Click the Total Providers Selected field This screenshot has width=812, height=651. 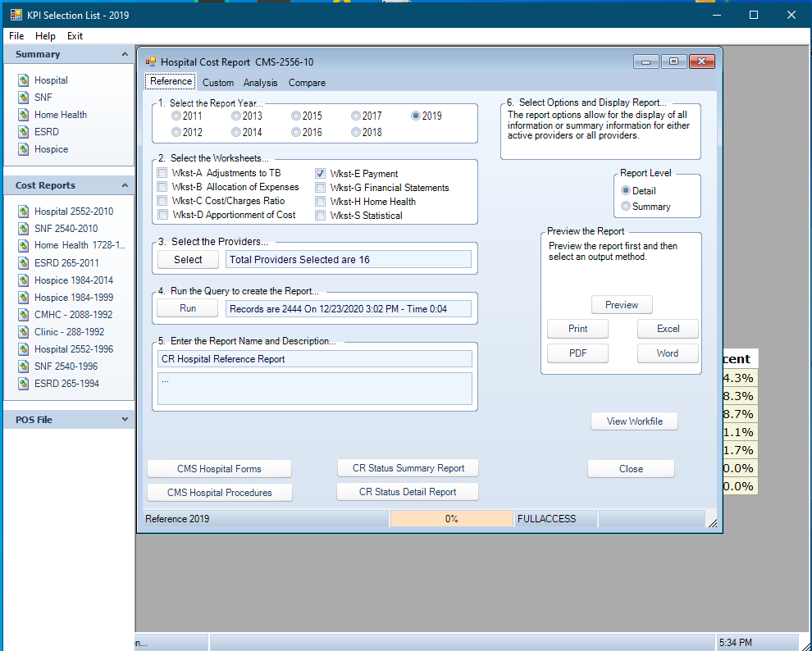pos(349,259)
